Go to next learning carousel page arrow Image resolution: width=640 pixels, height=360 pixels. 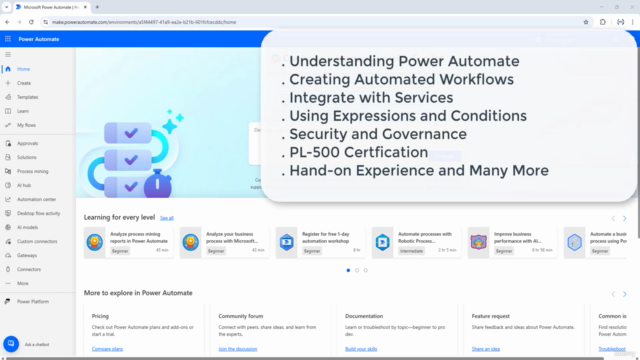click(624, 218)
